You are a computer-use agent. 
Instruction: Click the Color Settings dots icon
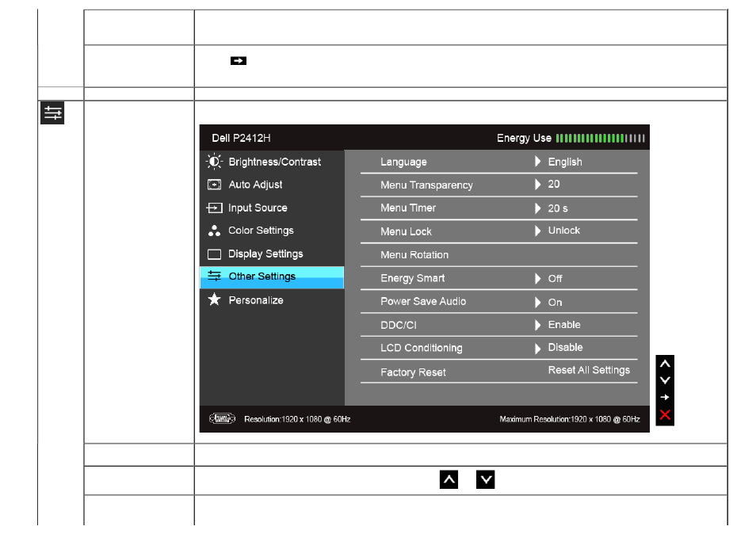(214, 231)
